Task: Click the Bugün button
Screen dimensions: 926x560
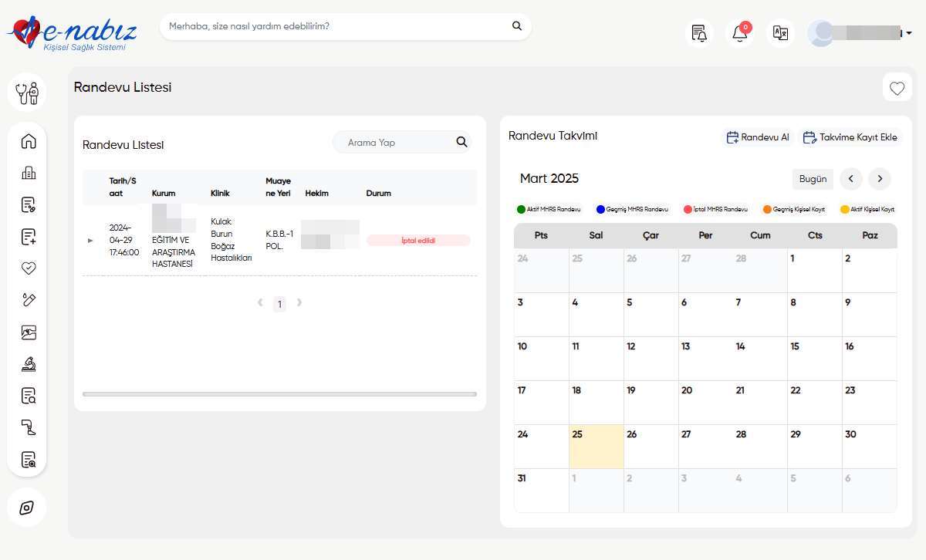Action: point(813,179)
